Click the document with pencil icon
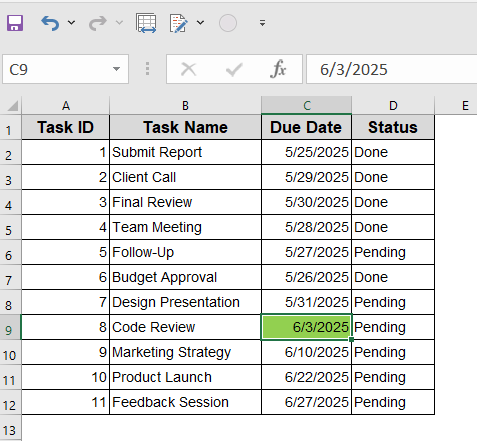This screenshot has height=441, width=477. point(178,23)
